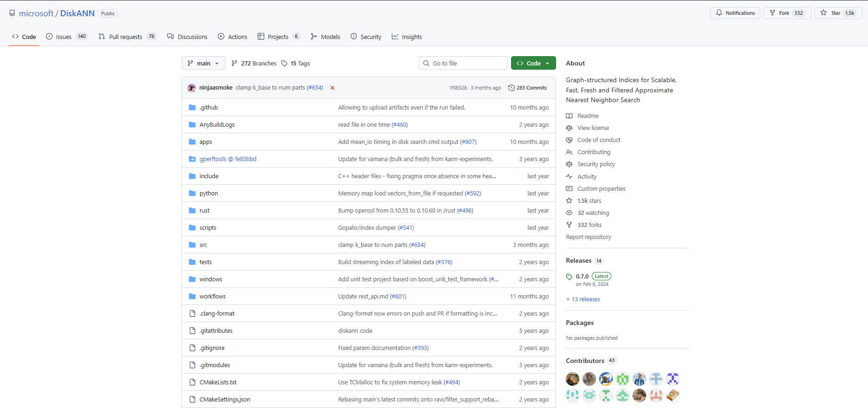Screen dimensions: 868x408
Task: Click the history clock icon beside 283 Commits
Action: [x=512, y=88]
